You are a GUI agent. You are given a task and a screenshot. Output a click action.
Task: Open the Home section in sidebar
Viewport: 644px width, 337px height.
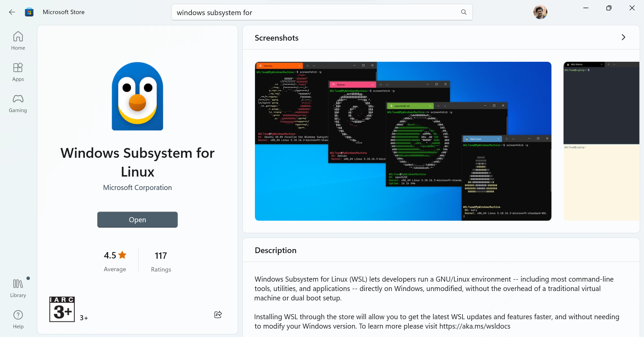tap(18, 40)
